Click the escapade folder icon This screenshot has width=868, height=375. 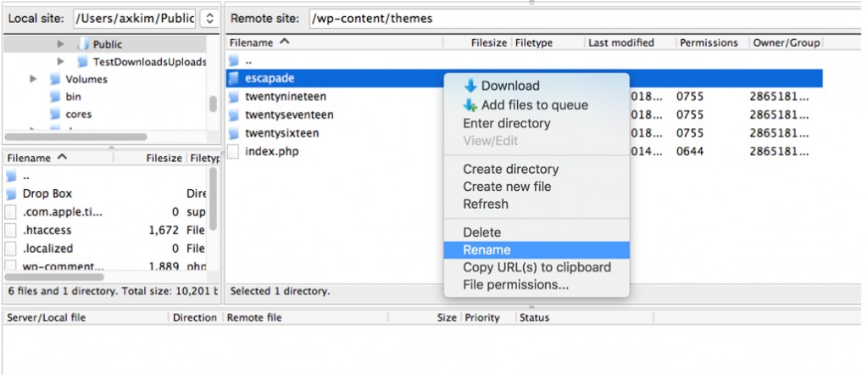(235, 79)
